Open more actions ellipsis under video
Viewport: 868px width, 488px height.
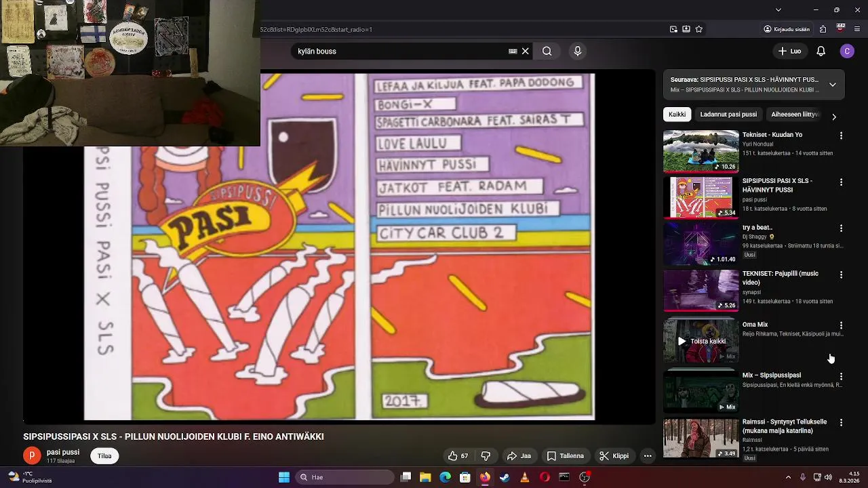[648, 455]
